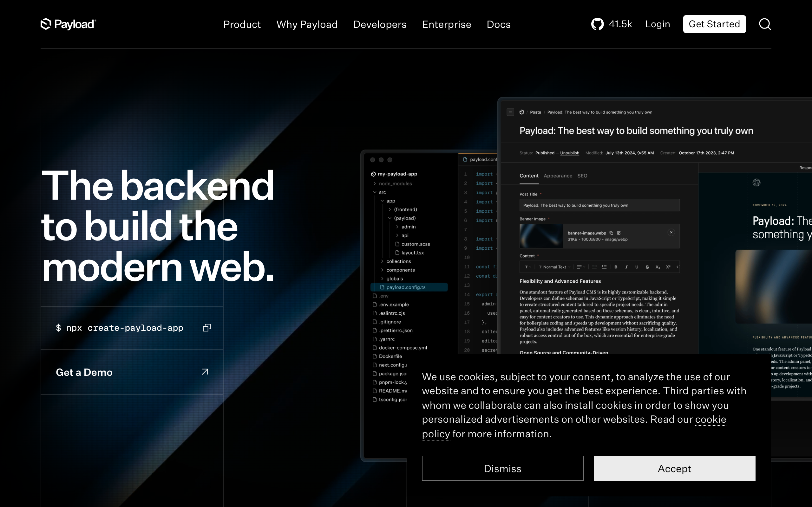The width and height of the screenshot is (812, 507).
Task: Click the search magnifier icon
Action: click(765, 24)
